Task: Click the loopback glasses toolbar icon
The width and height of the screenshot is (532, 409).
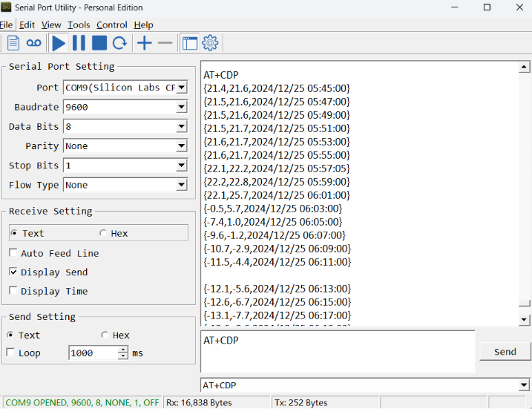Action: pyautogui.click(x=33, y=43)
